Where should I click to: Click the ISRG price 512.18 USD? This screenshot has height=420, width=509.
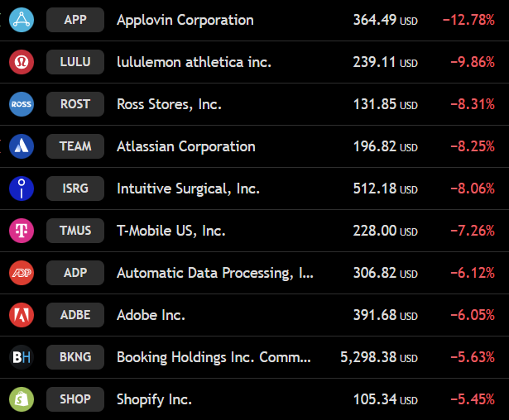[386, 189]
